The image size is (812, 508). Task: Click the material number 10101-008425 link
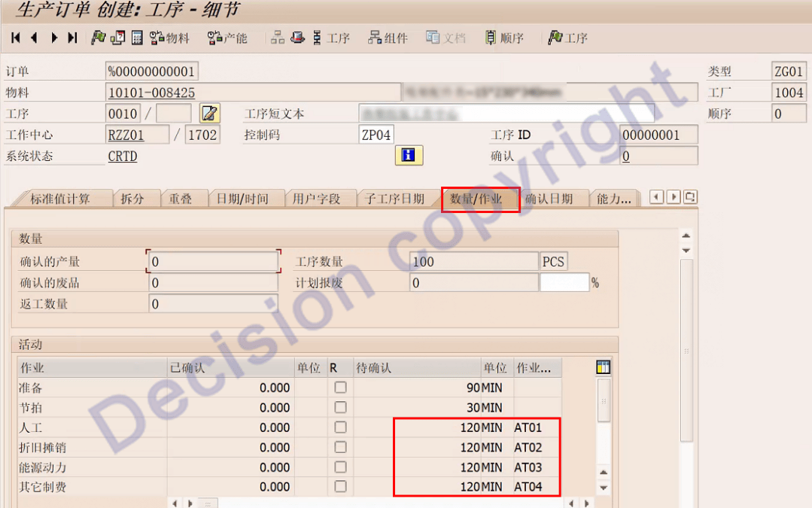coord(151,93)
